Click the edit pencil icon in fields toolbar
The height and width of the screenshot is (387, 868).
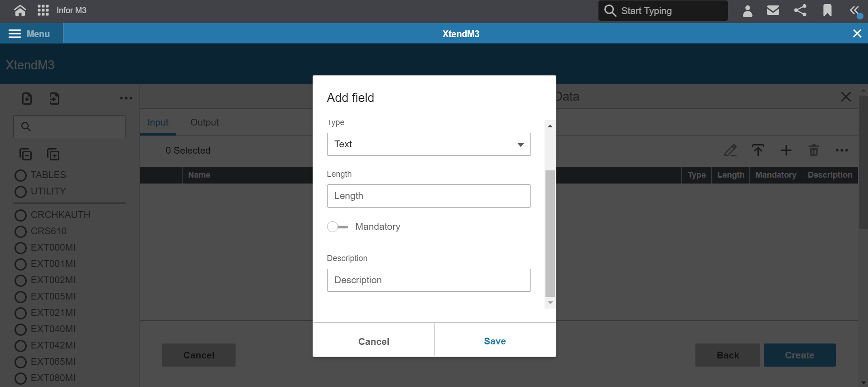pos(730,150)
